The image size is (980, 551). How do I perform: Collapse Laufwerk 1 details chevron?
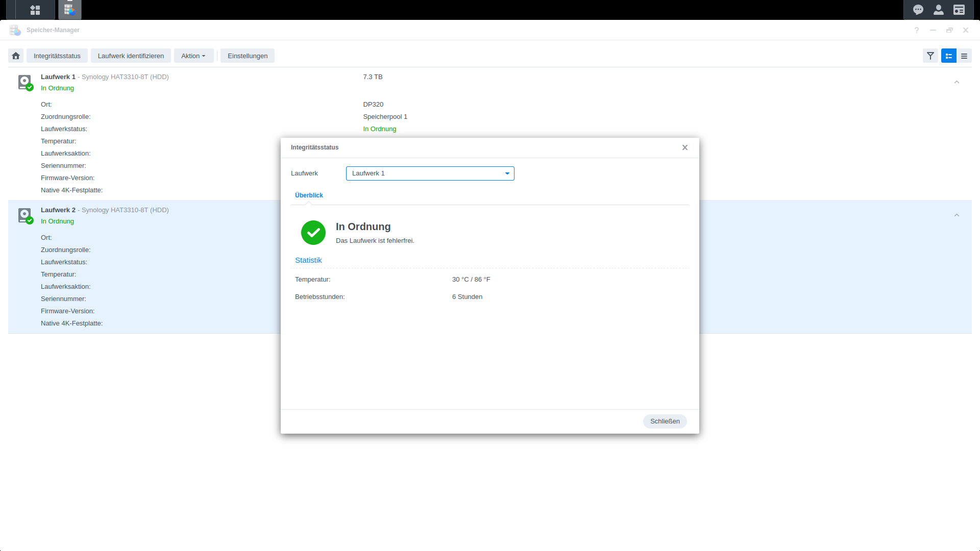pyautogui.click(x=957, y=82)
